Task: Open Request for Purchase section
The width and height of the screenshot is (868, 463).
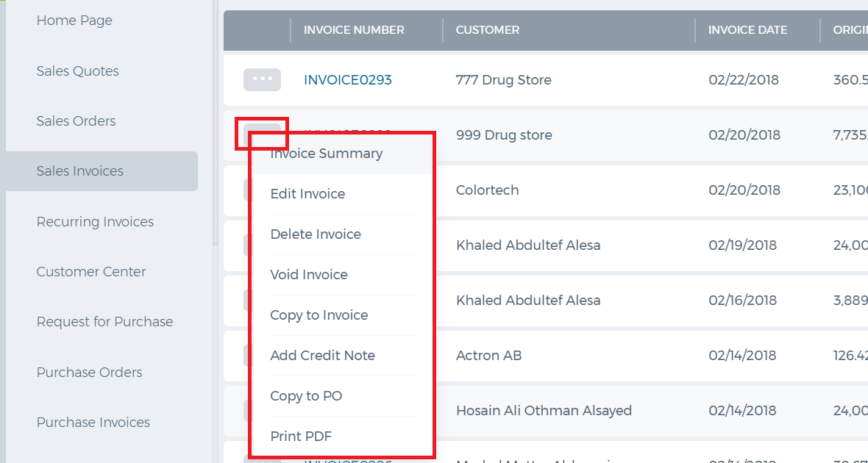Action: [x=104, y=322]
